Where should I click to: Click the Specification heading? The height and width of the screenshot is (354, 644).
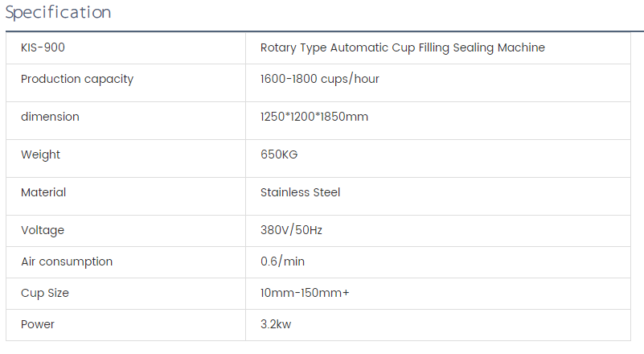[58, 13]
